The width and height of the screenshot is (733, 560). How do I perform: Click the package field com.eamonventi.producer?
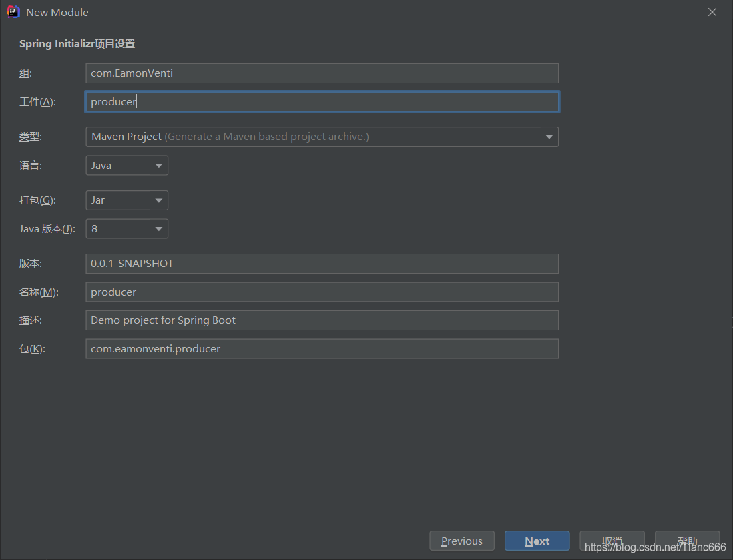pyautogui.click(x=322, y=348)
